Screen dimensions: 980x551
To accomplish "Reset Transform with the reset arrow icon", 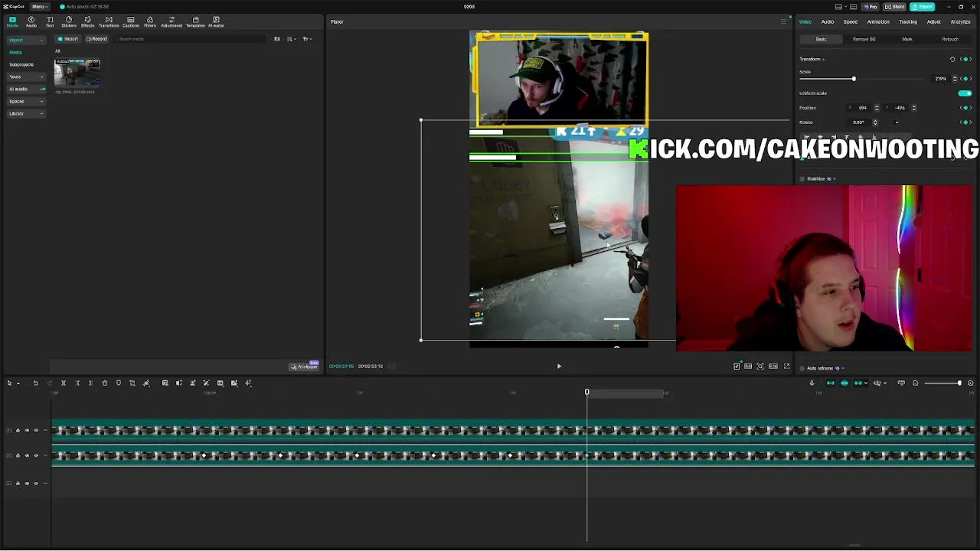I will coord(952,59).
